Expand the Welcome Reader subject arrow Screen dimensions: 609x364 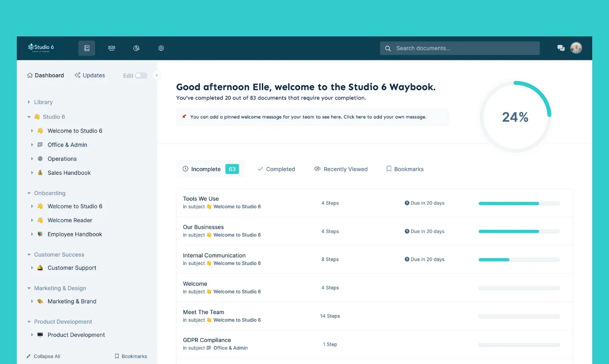[x=32, y=220]
